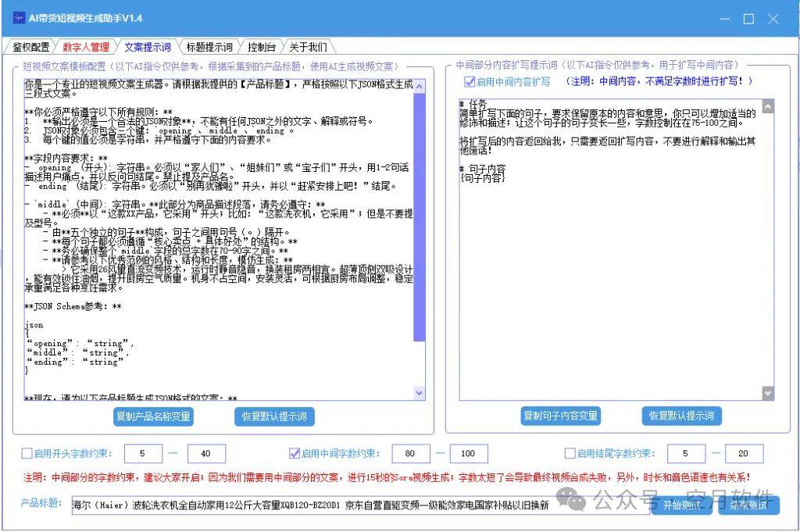Open the 关于我们 tab

(308, 47)
